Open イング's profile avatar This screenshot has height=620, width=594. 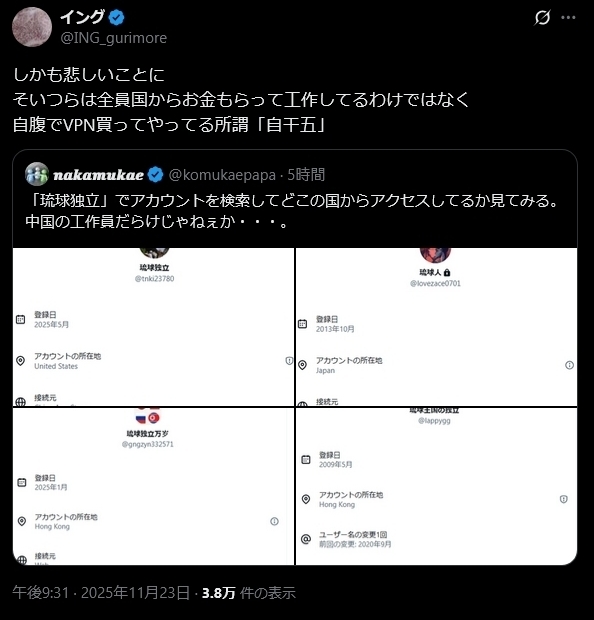click(32, 27)
